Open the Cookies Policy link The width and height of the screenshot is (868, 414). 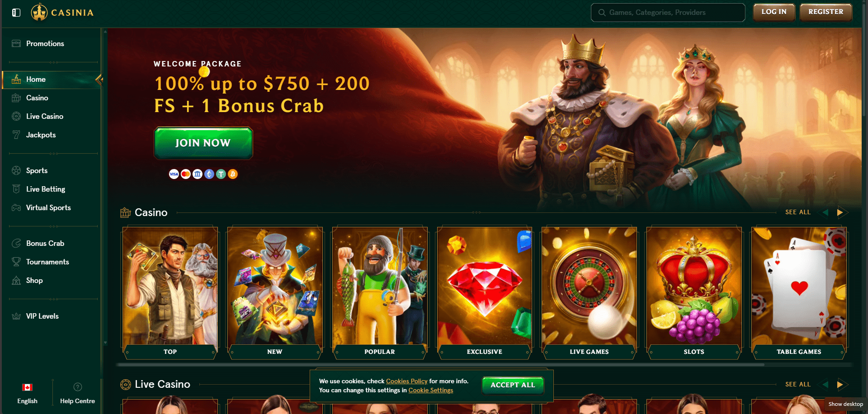pos(406,381)
